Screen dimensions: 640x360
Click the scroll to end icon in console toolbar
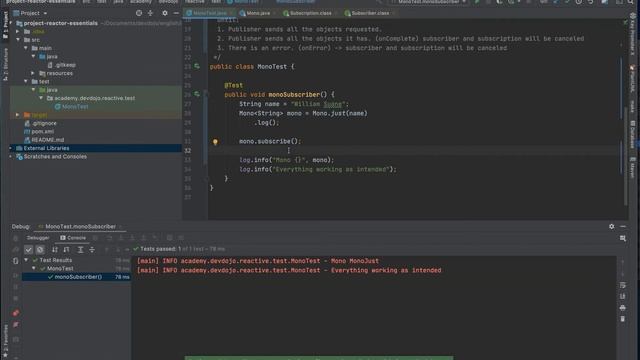[622, 296]
